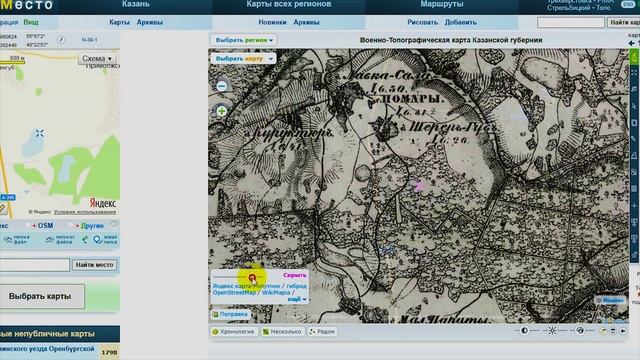The image size is (640, 360).
Task: Expand the ещё dropdown in overlay panel
Action: click(297, 299)
